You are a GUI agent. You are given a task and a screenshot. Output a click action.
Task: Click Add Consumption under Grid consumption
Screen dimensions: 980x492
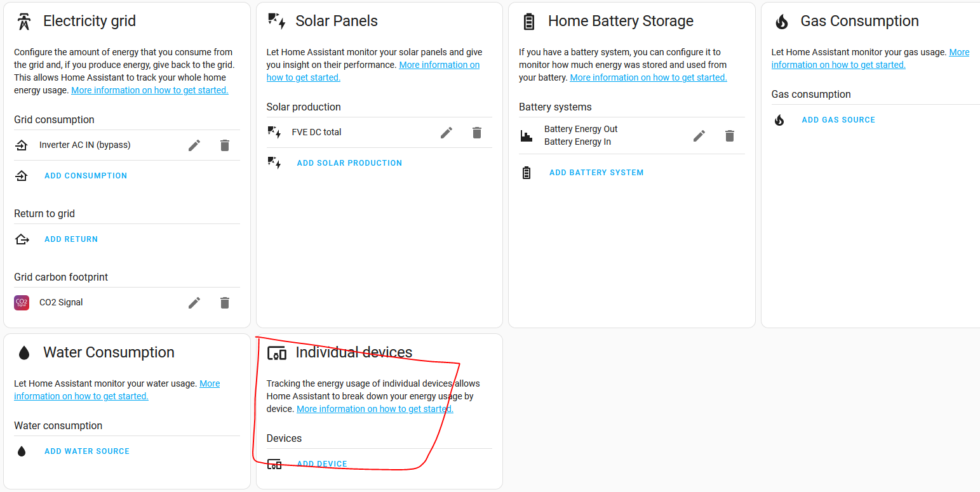86,176
